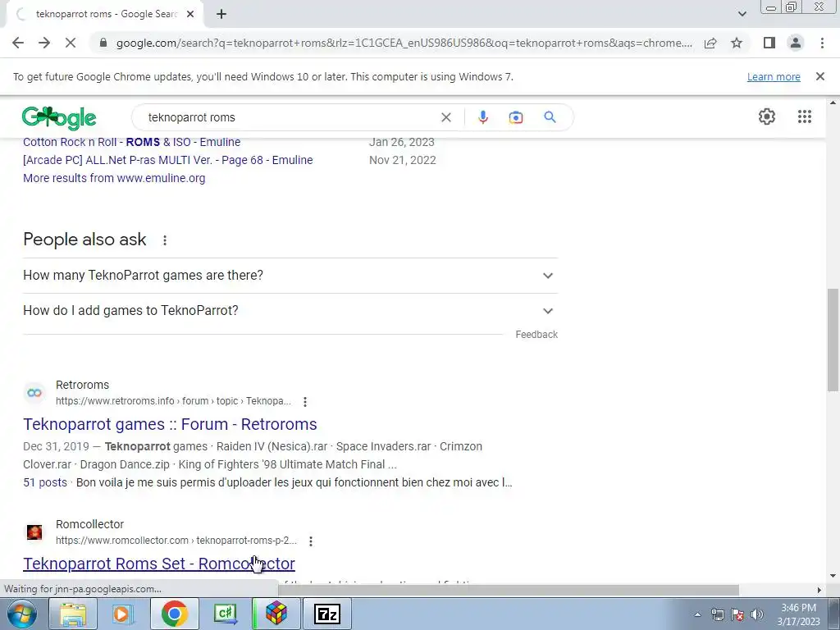Show hidden system tray icons
The image size is (840, 630).
[697, 614]
